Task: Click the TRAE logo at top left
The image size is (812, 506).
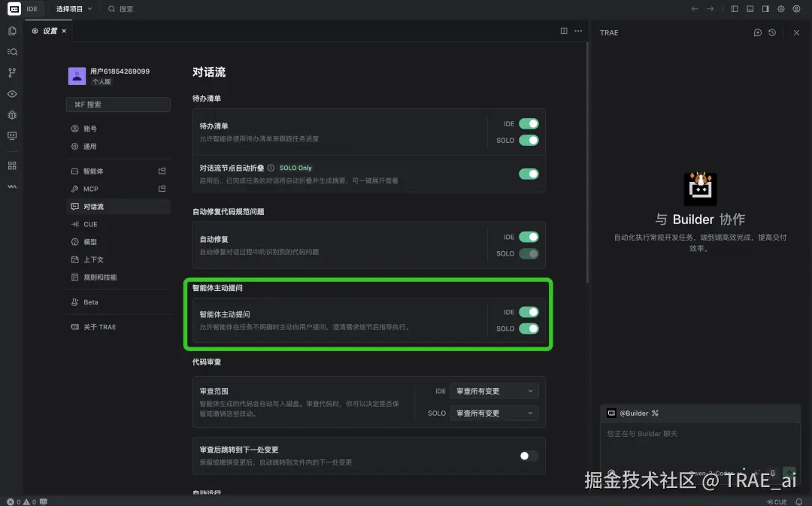Action: 14,9
